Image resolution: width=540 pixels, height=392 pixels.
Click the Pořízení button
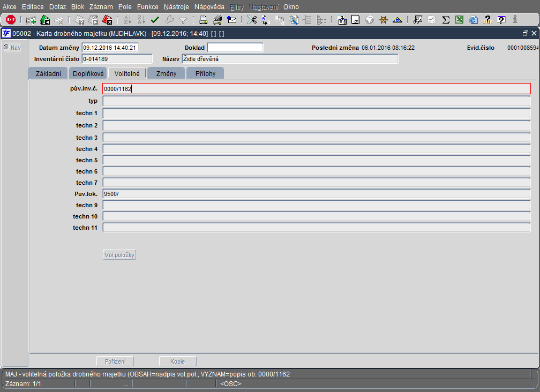115,361
